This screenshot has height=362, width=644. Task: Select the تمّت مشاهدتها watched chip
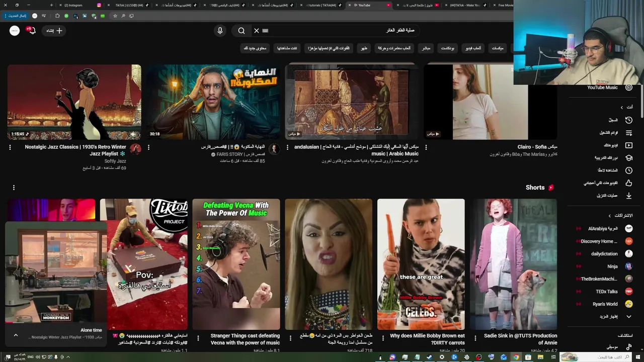click(287, 48)
